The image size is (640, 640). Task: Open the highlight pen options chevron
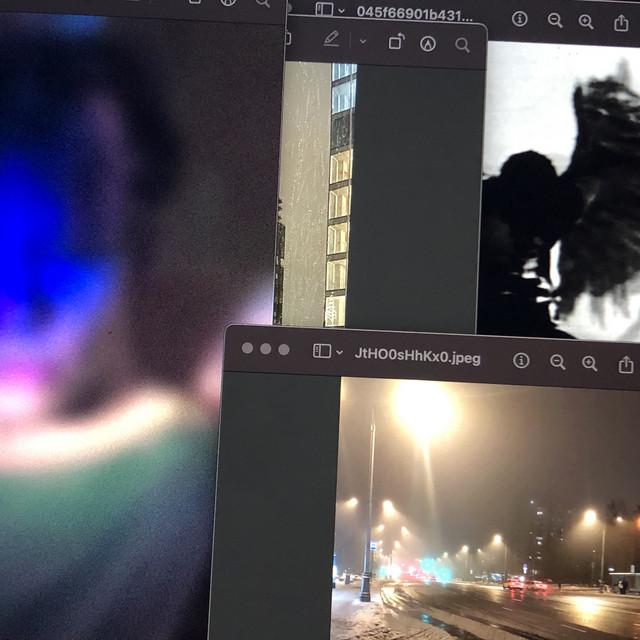point(363,42)
